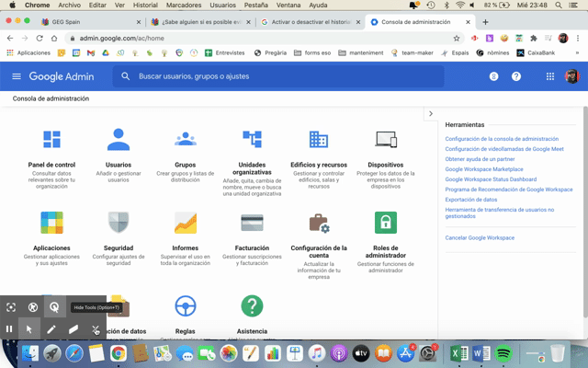Open the Grupos icon
The image size is (588, 368).
tap(186, 139)
